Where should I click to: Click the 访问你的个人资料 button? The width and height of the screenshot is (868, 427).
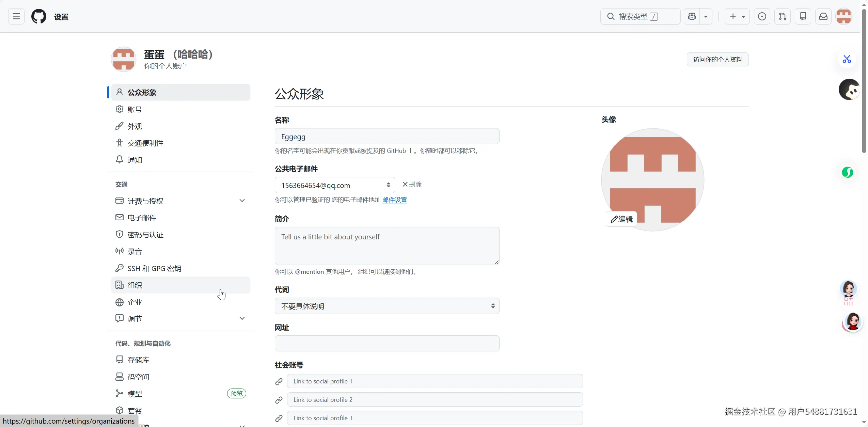point(717,60)
